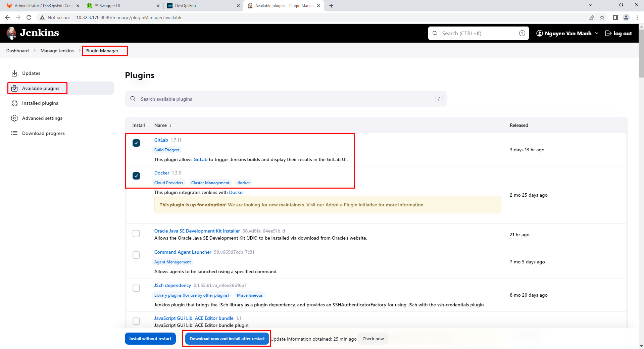This screenshot has height=349, width=644.
Task: Click the Miscellaneous category tag
Action: point(250,295)
